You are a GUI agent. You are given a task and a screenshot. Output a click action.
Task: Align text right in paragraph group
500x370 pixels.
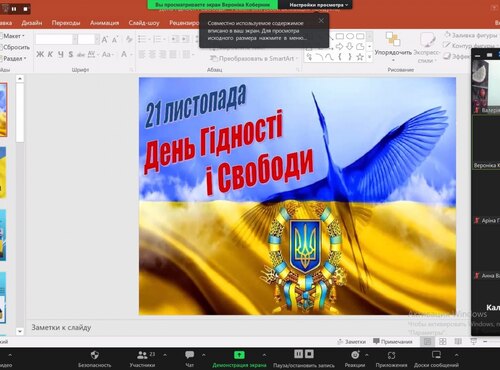163,54
